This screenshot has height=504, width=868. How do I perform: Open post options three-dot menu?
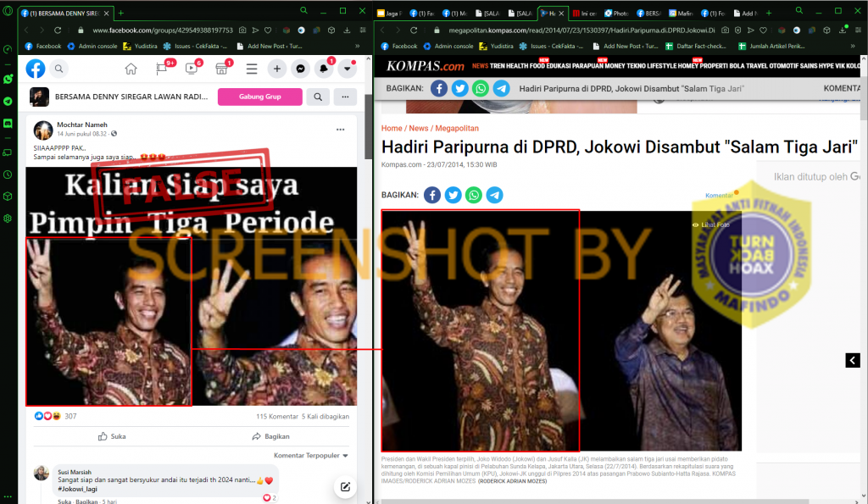(341, 130)
